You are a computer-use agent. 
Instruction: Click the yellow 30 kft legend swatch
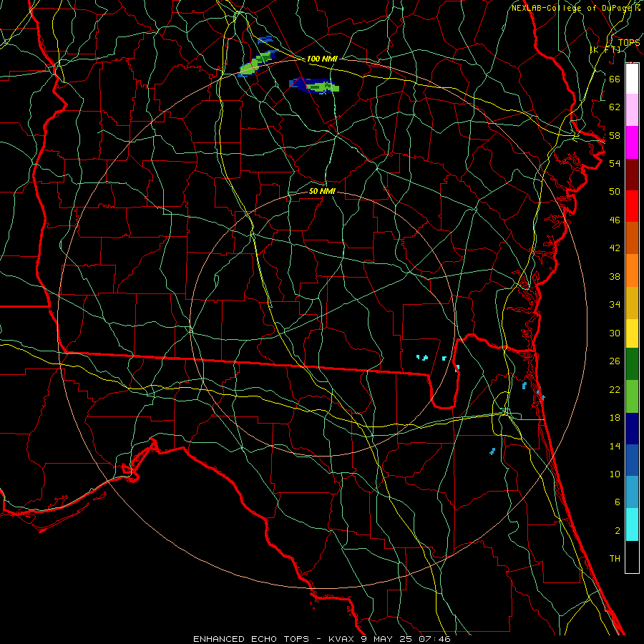632,333
